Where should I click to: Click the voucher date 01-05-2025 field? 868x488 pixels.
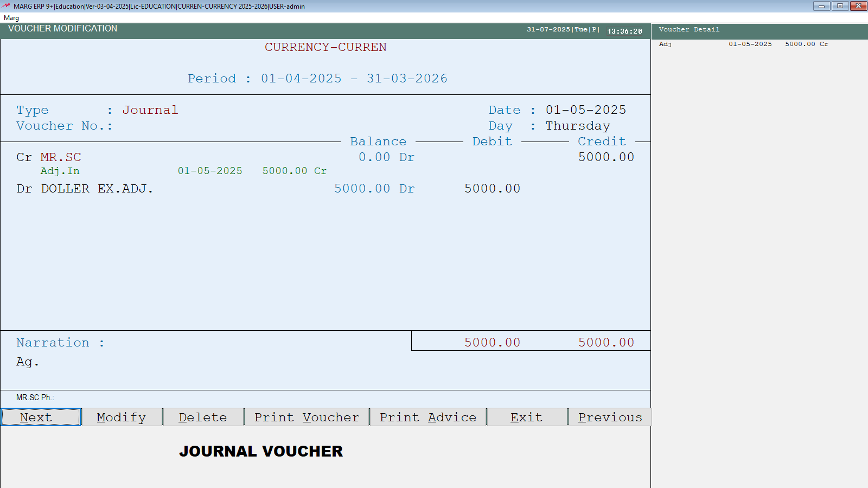585,110
